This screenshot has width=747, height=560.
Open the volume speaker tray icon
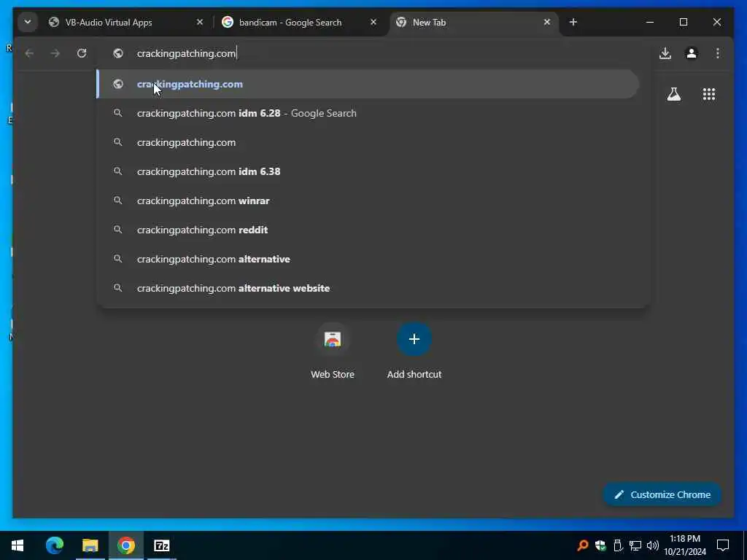pos(653,545)
